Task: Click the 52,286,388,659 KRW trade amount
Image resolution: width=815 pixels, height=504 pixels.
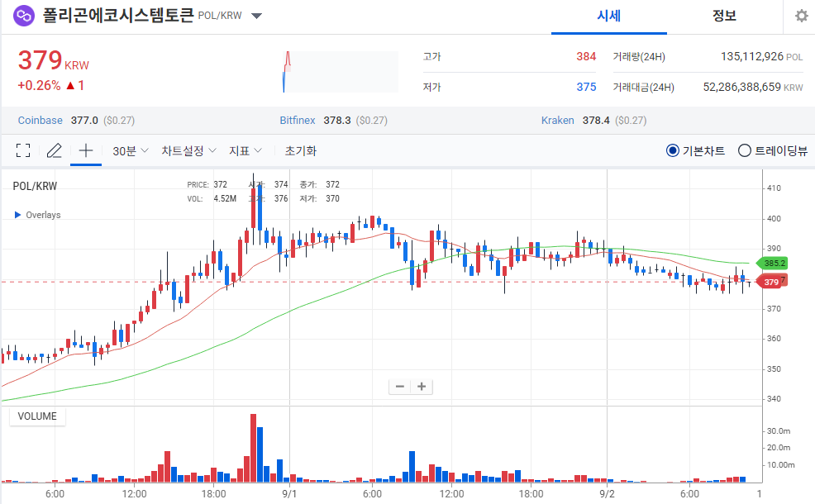Action: [x=753, y=87]
